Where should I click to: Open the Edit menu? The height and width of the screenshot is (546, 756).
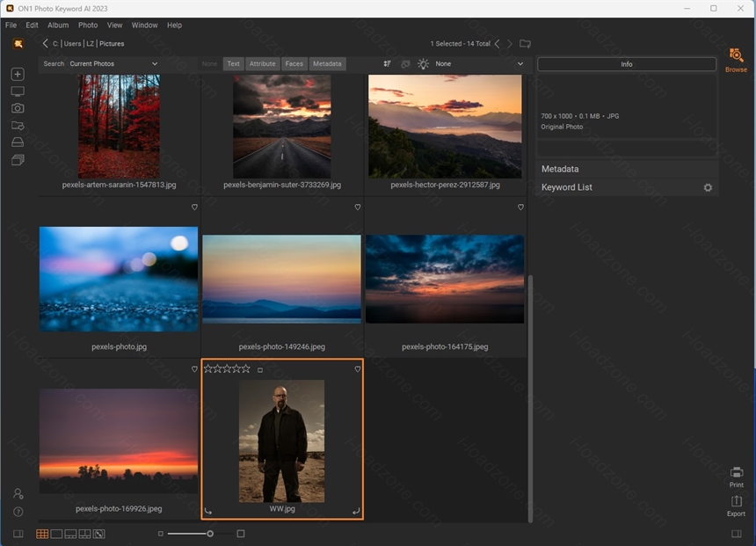[32, 25]
